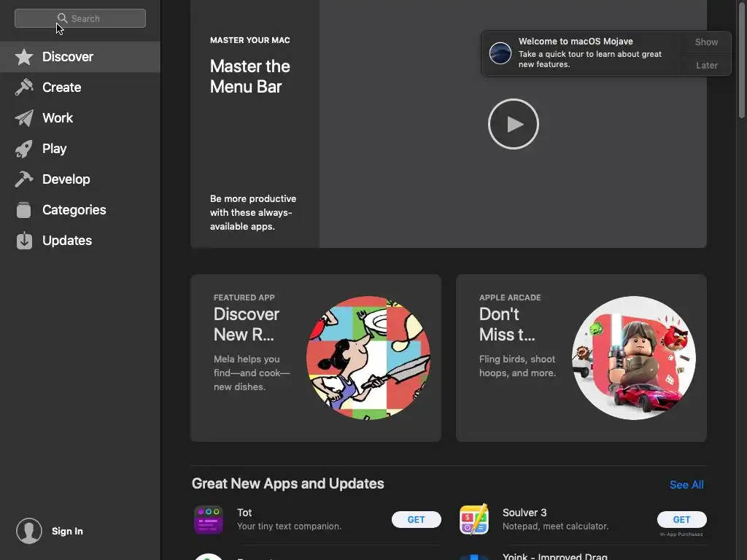747x560 pixels.
Task: Select the Discover sidebar label
Action: coord(68,57)
